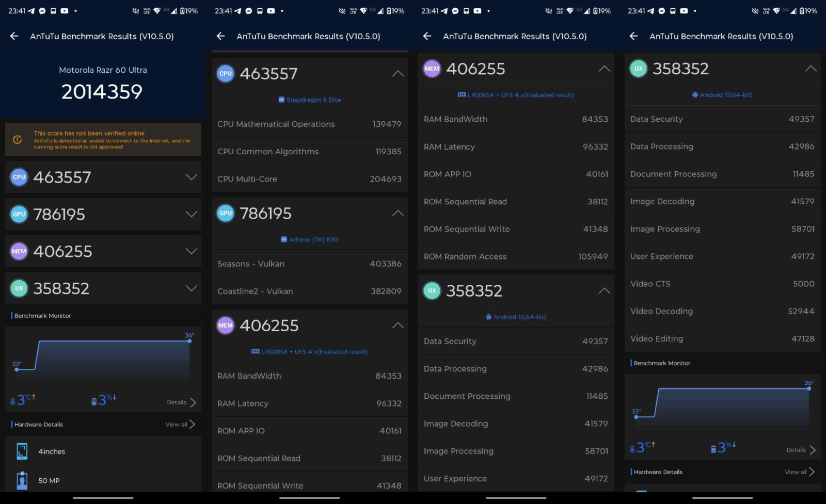Expand the collapsed CPU 463557 section with down chevron

[191, 177]
